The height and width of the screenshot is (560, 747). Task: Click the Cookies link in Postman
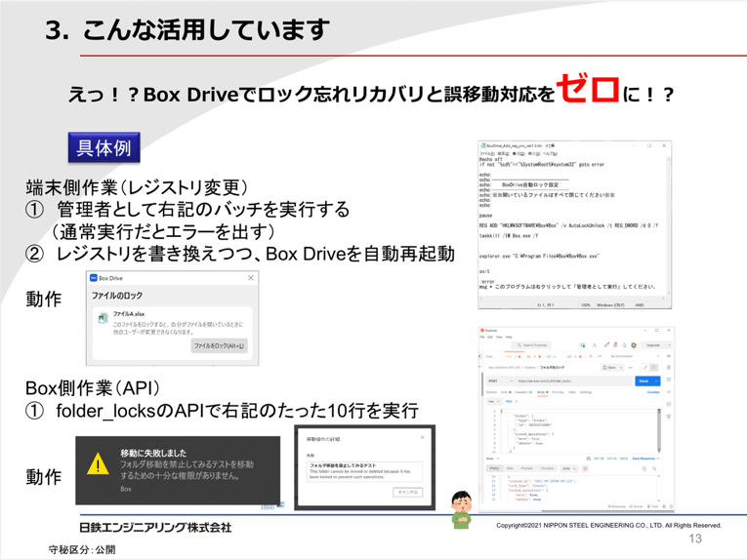click(x=653, y=392)
